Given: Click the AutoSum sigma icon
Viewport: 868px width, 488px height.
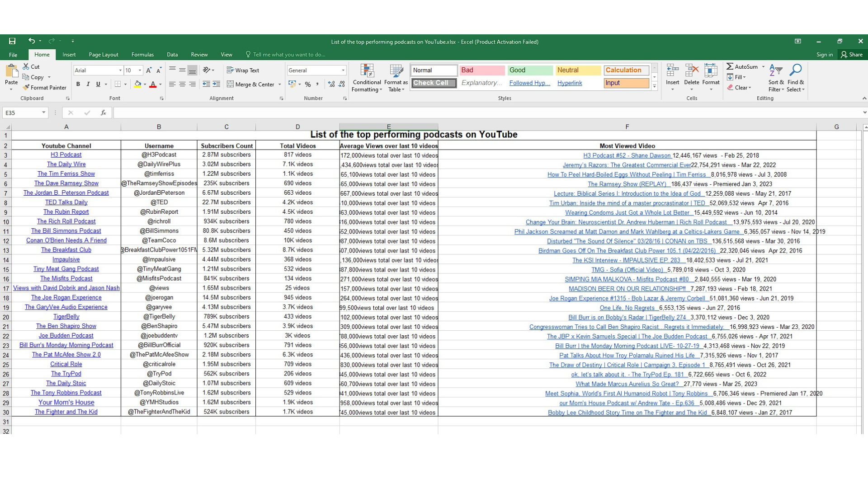Looking at the screenshot, I should point(730,66).
